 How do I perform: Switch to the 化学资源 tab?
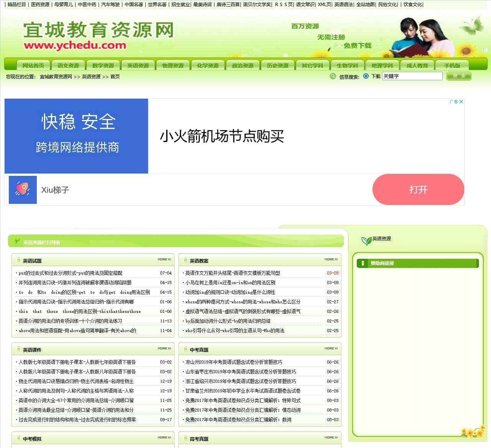pyautogui.click(x=208, y=65)
